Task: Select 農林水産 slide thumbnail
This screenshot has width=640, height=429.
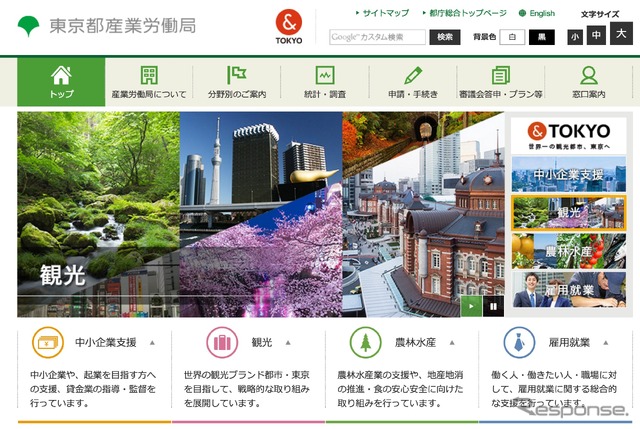Action: 569,251
